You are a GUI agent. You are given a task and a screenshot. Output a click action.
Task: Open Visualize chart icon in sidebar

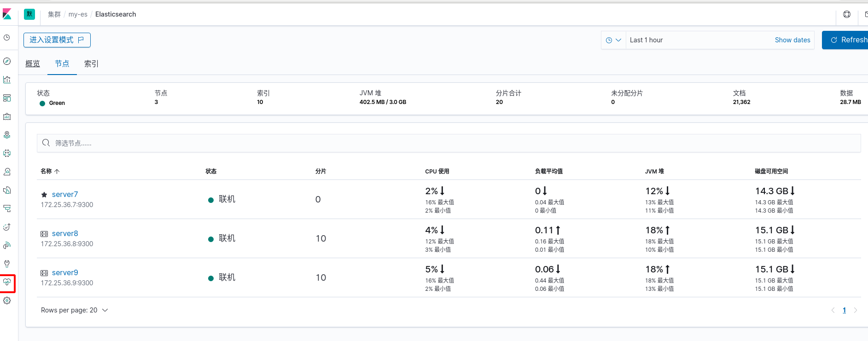[7, 80]
